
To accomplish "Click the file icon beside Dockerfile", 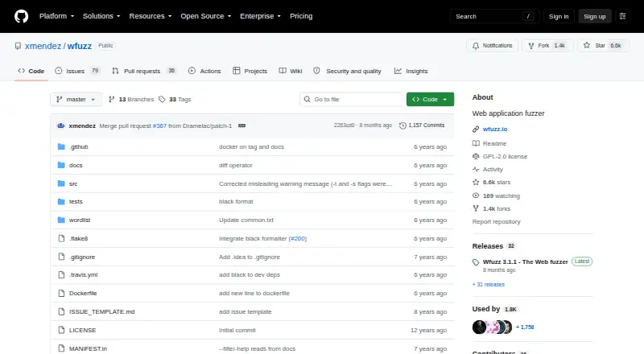I will (x=61, y=293).
